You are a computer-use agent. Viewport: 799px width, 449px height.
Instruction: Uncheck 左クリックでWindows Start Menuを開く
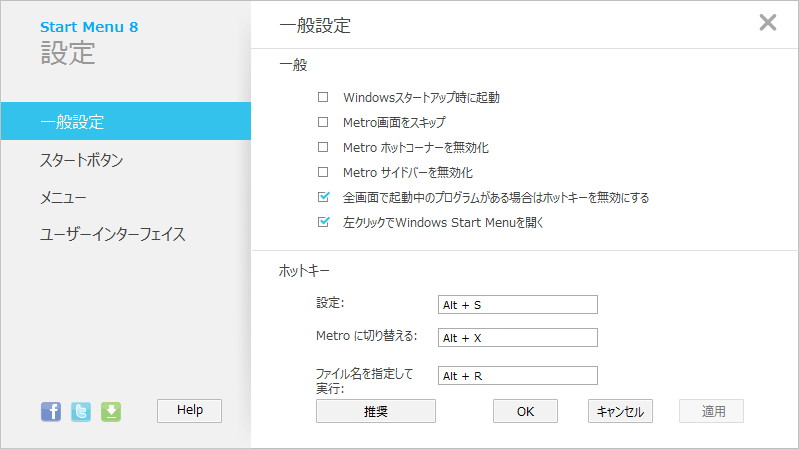point(323,222)
